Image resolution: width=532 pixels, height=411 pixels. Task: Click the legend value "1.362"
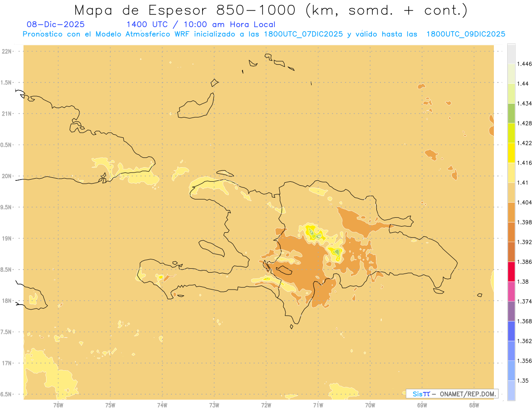524,341
